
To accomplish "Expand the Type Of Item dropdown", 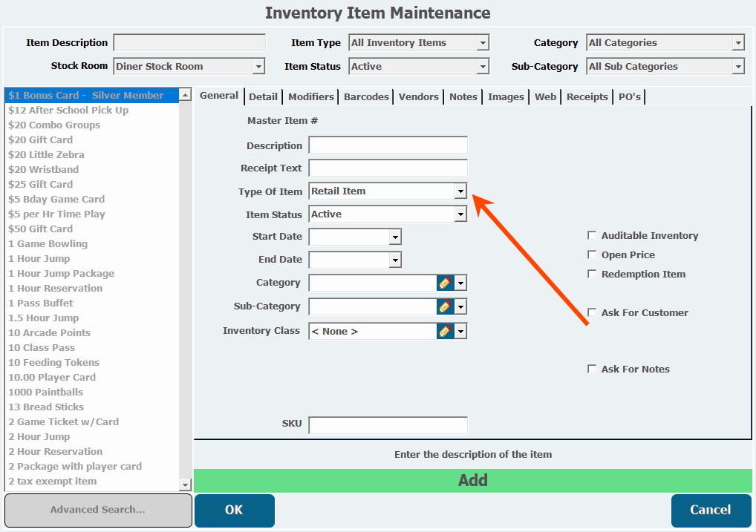I will (460, 191).
